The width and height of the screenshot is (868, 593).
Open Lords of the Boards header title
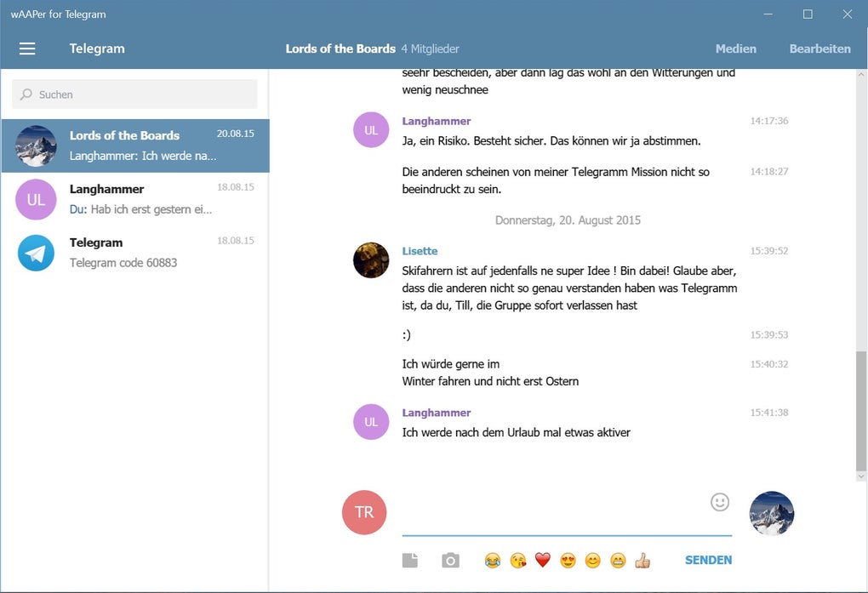[340, 48]
